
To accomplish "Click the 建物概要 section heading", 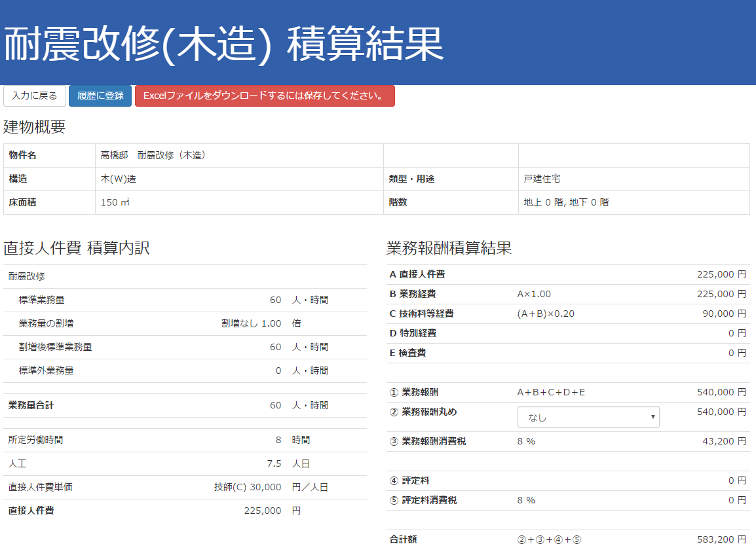I will 34,127.
